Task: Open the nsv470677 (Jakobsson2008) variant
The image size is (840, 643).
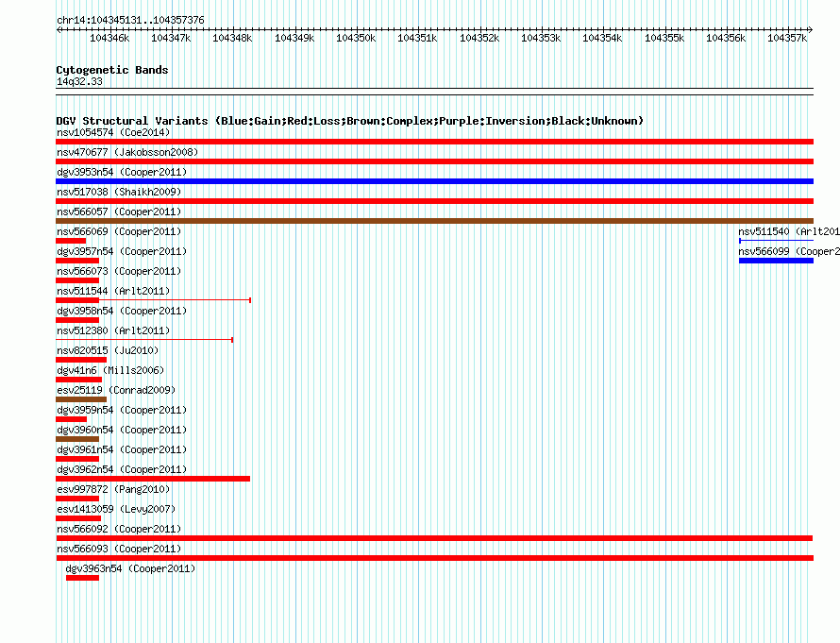Action: (127, 152)
